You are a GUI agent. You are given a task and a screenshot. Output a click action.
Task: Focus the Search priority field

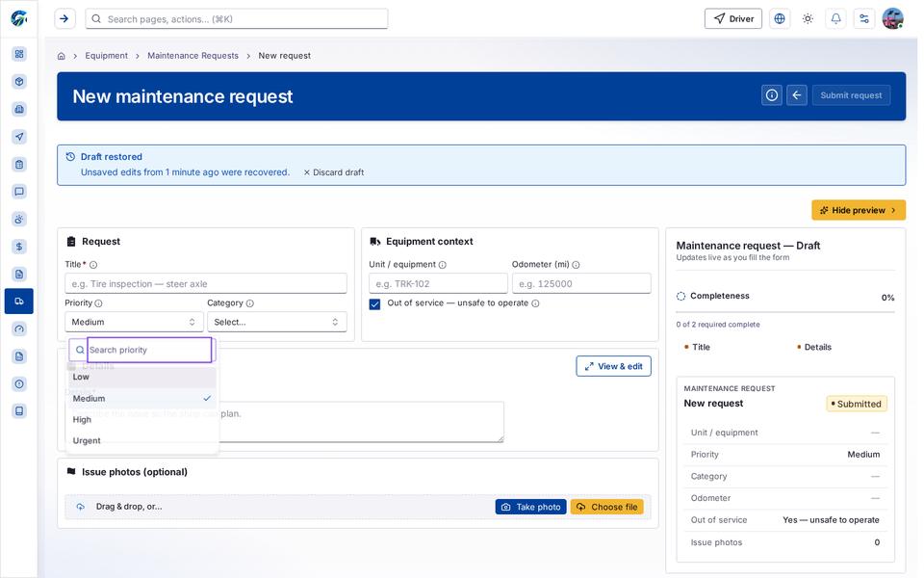click(x=150, y=350)
